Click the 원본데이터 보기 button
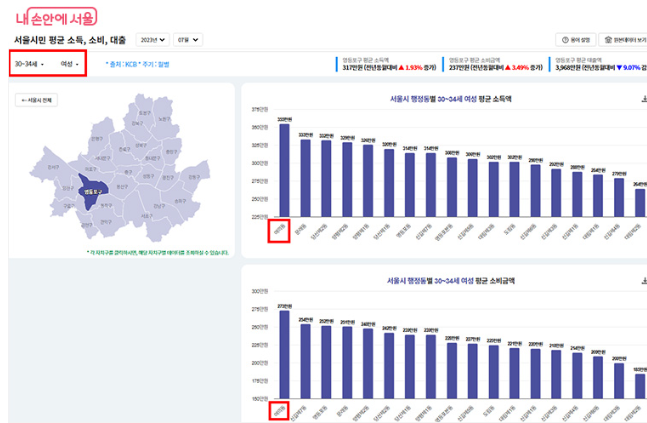 click(624, 40)
